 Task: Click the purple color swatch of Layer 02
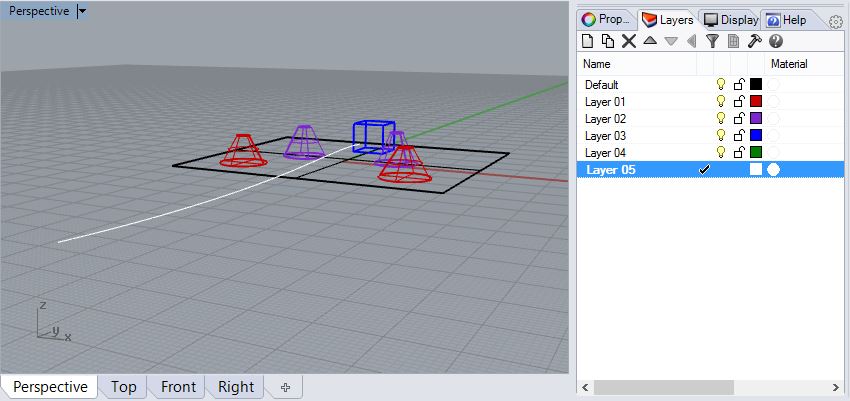coord(756,118)
